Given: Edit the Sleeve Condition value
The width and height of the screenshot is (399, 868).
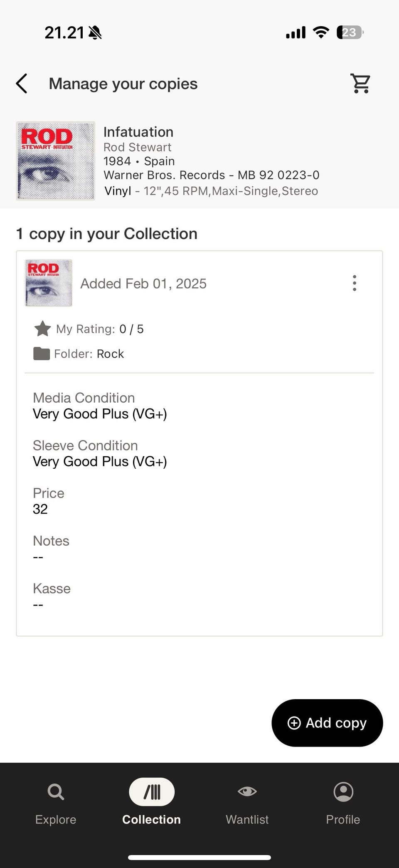Looking at the screenshot, I should click(100, 461).
